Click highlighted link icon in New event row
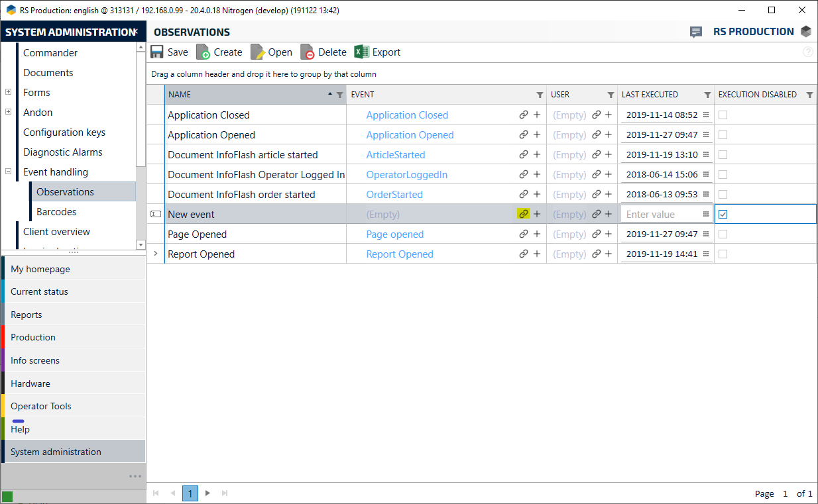Screen dimensions: 818x504 pos(524,214)
